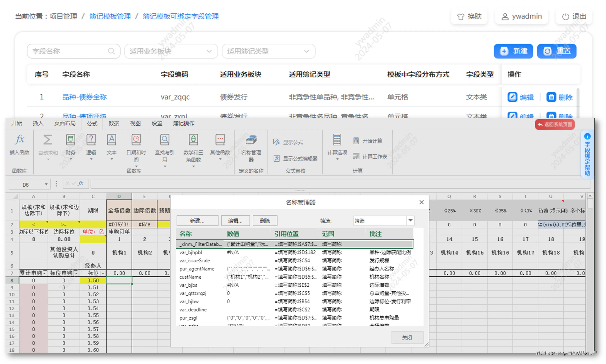The height and width of the screenshot is (364, 606).
Task: Expand the cell name box dropdown
Action: [x=46, y=184]
